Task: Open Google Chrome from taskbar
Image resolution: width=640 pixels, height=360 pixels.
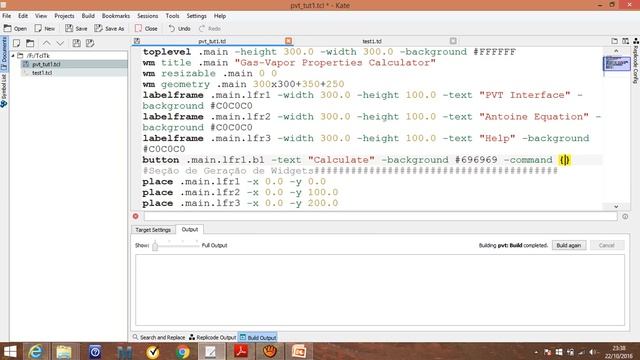Action: pyautogui.click(x=182, y=351)
